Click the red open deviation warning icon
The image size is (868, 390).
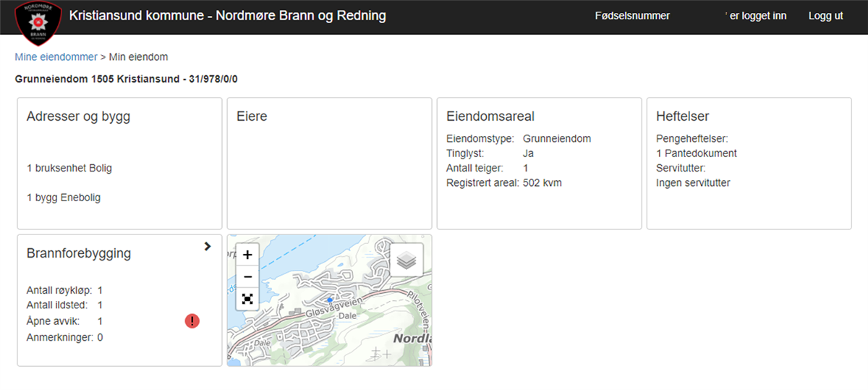pyautogui.click(x=192, y=321)
